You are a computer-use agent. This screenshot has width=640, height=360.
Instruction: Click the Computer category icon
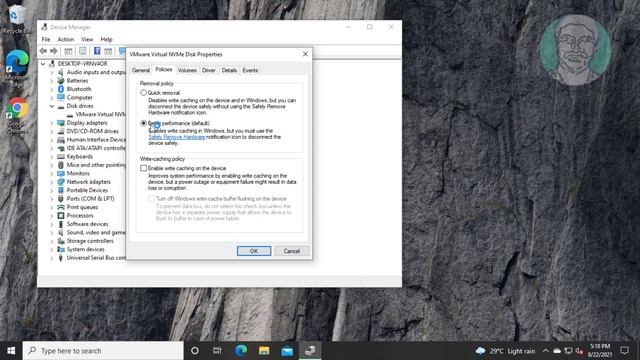click(x=61, y=98)
